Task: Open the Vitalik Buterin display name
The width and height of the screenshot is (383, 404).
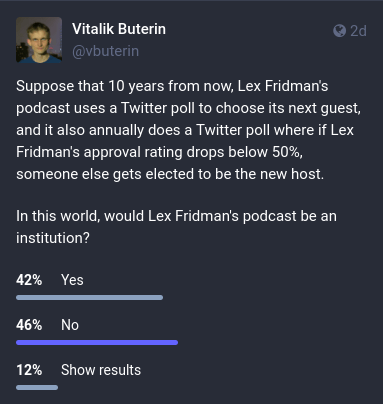Action: coord(119,29)
